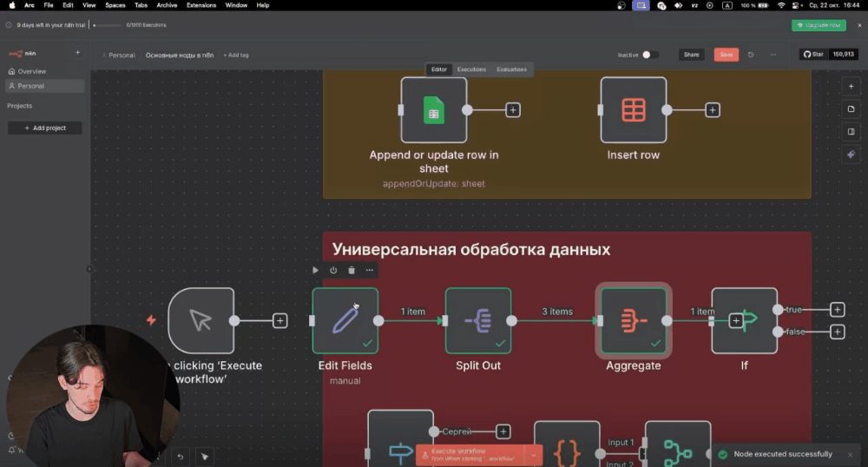Add node after manual trigger
This screenshot has width=868, height=467.
[x=280, y=321]
